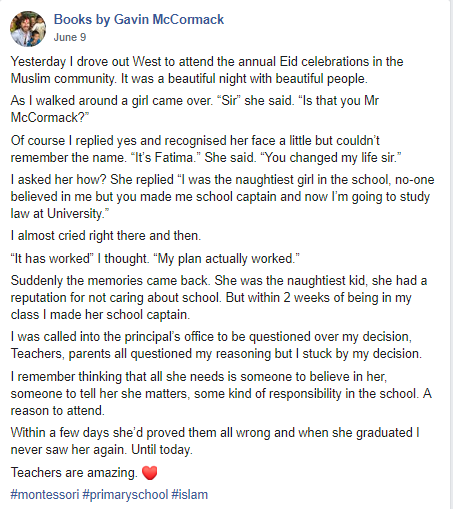Screen dimensions: 453x509
Task: Click the line 'I almost cried right there'
Action: [106, 236]
